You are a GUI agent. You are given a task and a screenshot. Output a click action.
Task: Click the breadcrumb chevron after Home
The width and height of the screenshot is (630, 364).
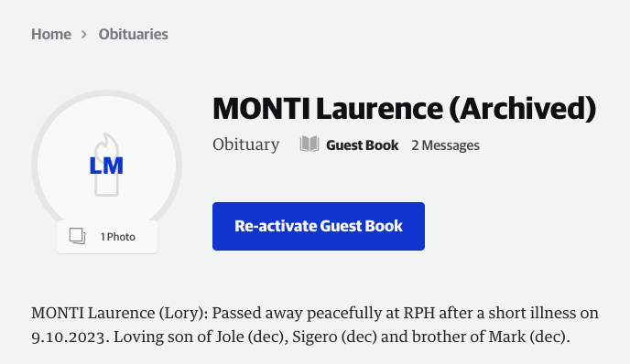84,35
